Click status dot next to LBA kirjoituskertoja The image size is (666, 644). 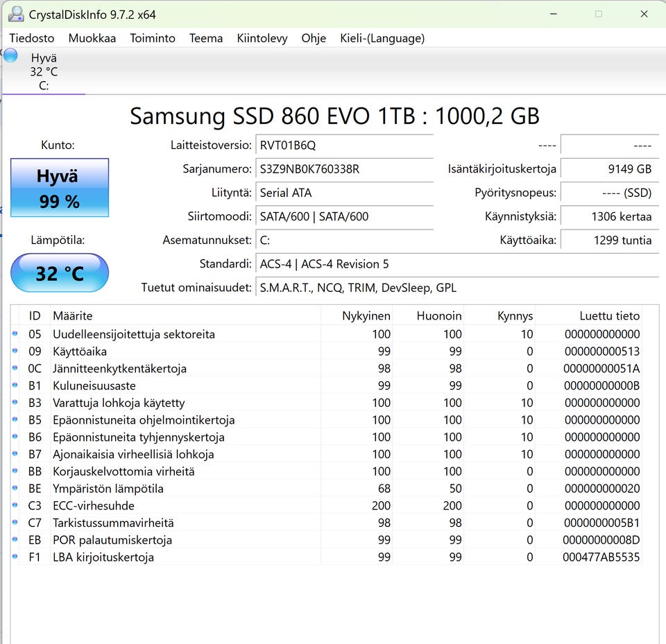15,557
